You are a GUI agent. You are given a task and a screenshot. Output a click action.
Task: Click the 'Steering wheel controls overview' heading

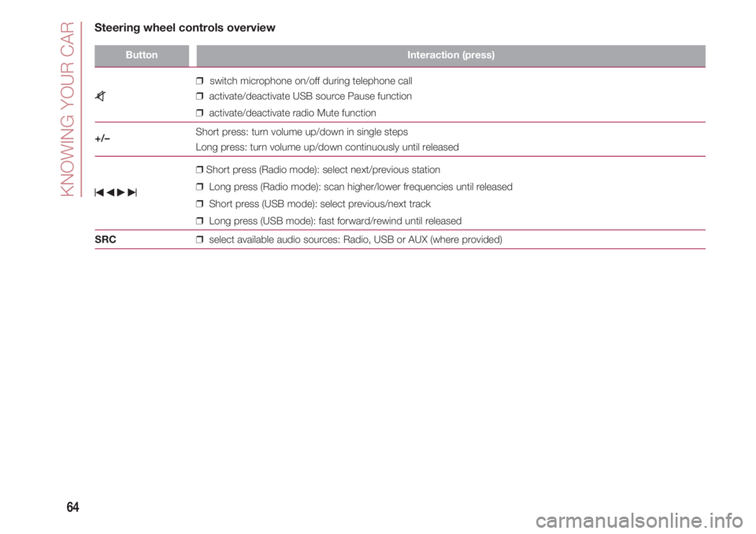184,28
